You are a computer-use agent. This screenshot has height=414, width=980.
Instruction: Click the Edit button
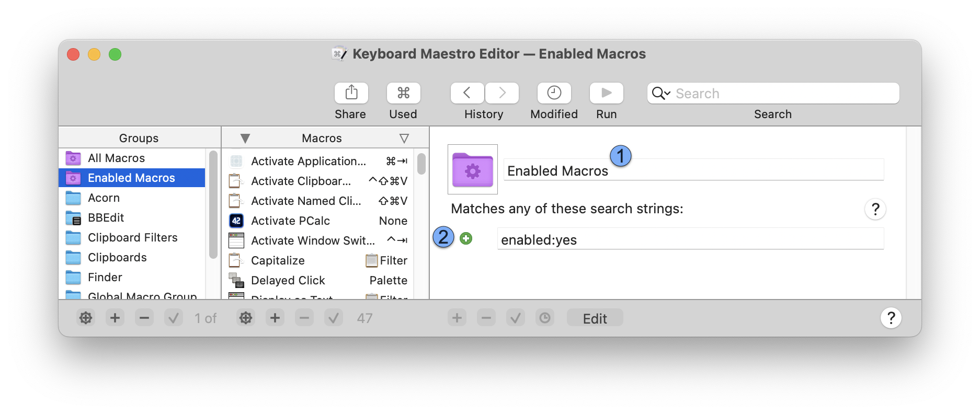click(595, 318)
